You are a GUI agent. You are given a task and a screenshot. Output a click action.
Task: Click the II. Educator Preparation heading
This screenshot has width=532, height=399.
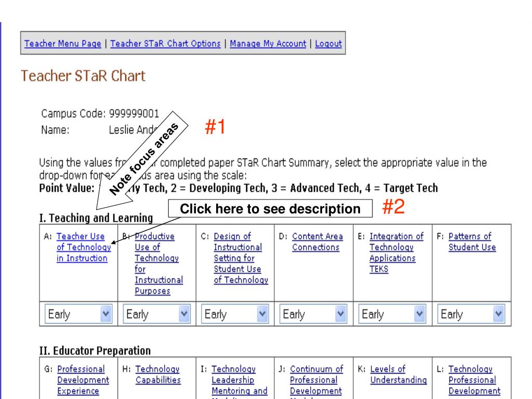pyautogui.click(x=95, y=351)
